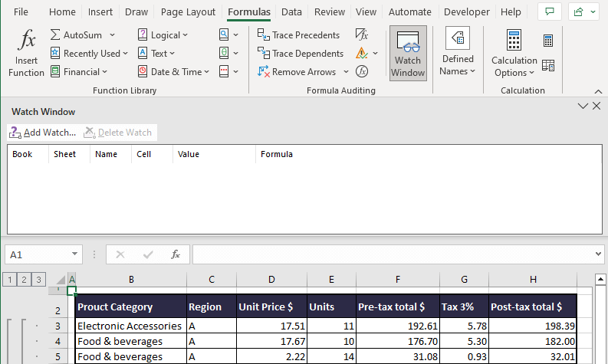Close the Watch Window pane
This screenshot has width=608, height=364.
pos(596,106)
